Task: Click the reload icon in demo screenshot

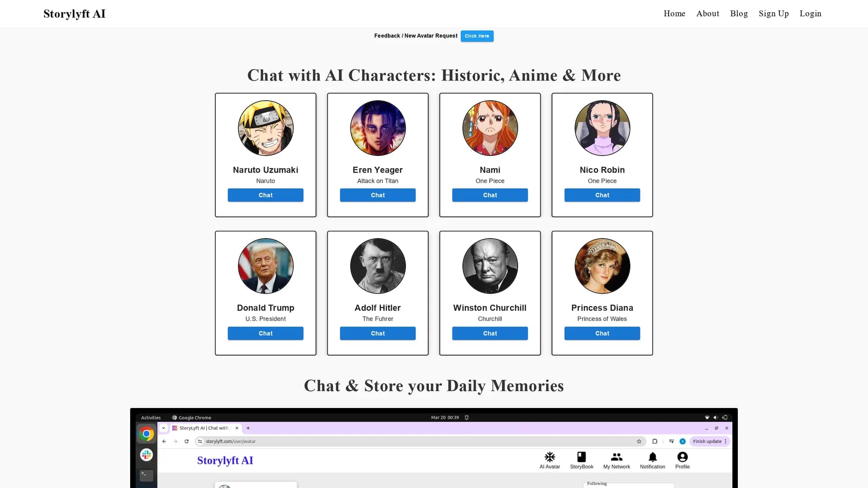Action: tap(186, 441)
